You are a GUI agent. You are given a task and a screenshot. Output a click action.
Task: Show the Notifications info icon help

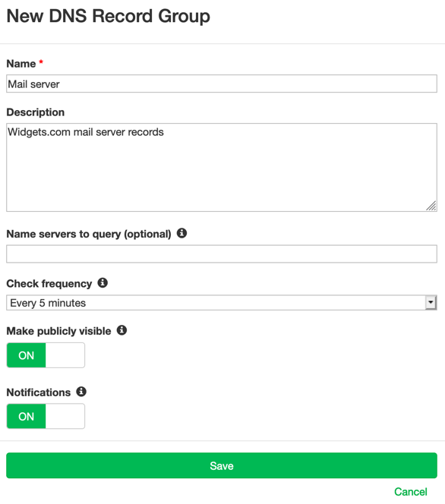tap(81, 392)
